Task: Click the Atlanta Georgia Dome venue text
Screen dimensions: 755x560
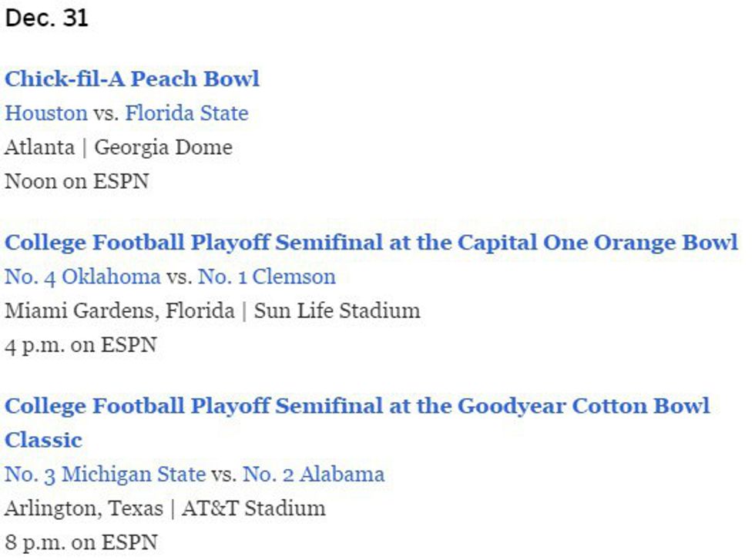Action: [x=118, y=147]
